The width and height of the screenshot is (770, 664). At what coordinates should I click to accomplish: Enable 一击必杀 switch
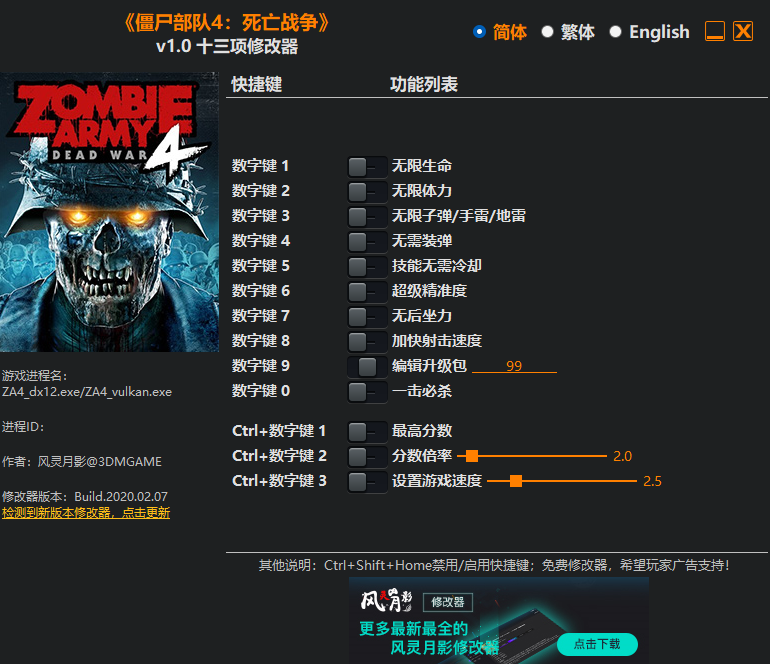coord(367,391)
